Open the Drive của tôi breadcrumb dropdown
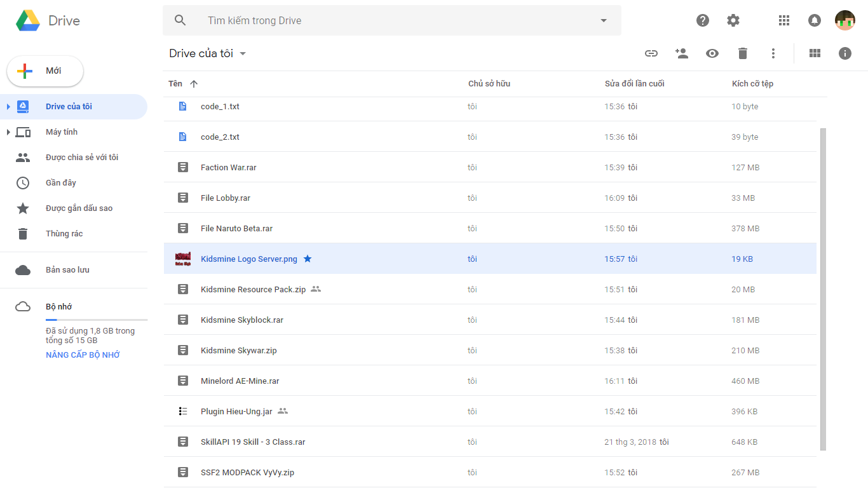Screen dimensions: 868x488 coord(208,53)
